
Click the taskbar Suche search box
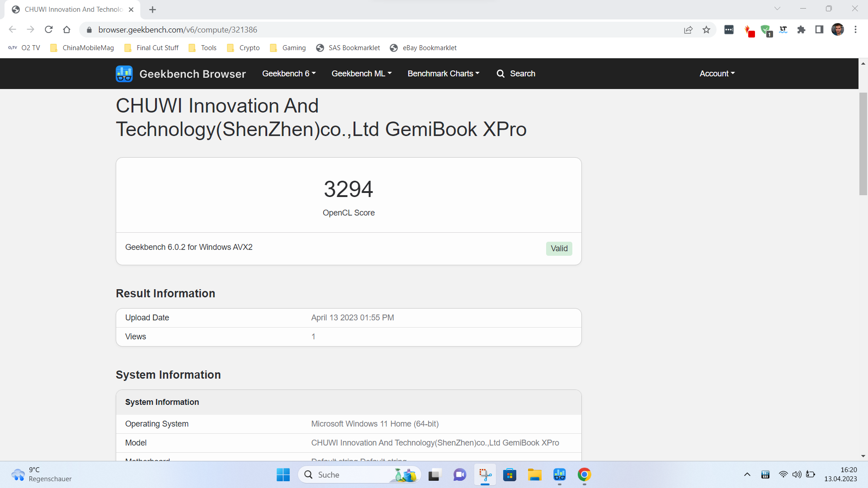[359, 475]
